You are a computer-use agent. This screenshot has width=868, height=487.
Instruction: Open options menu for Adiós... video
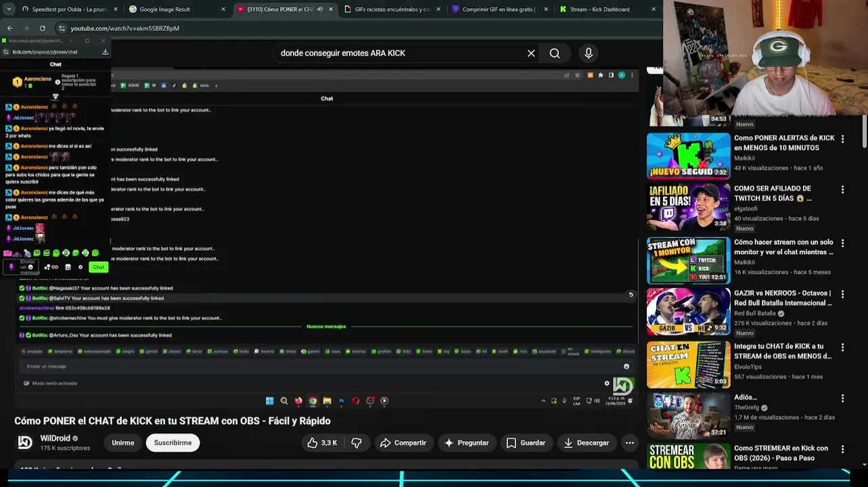[x=842, y=398]
